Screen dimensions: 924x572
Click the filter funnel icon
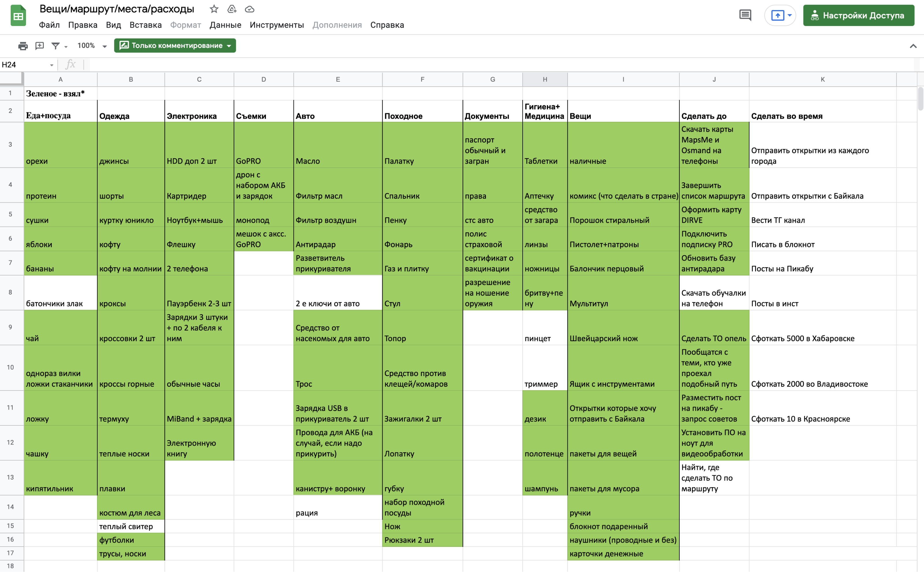tap(56, 46)
